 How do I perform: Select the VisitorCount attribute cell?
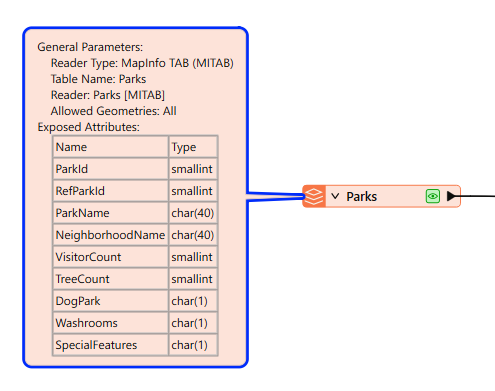click(110, 257)
